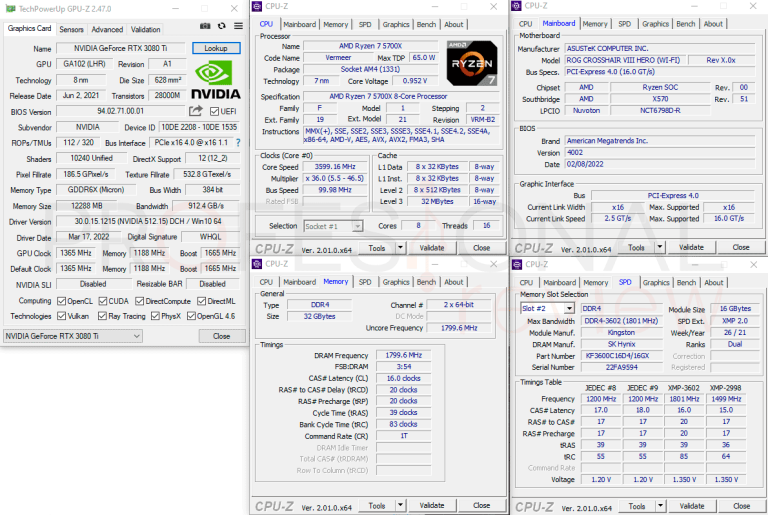Expand Tools dropdown arrow in Mainboard window
This screenshot has height=515, width=768.
point(660,247)
